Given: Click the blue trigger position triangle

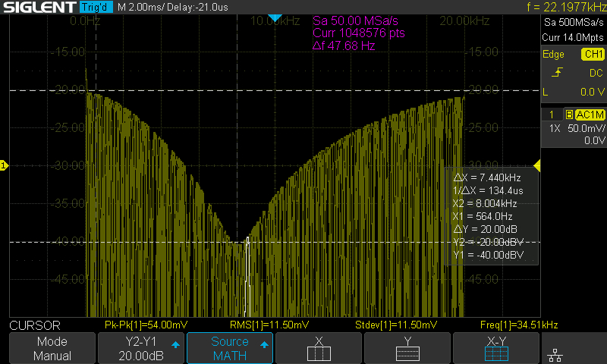Looking at the screenshot, I should (x=275, y=17).
